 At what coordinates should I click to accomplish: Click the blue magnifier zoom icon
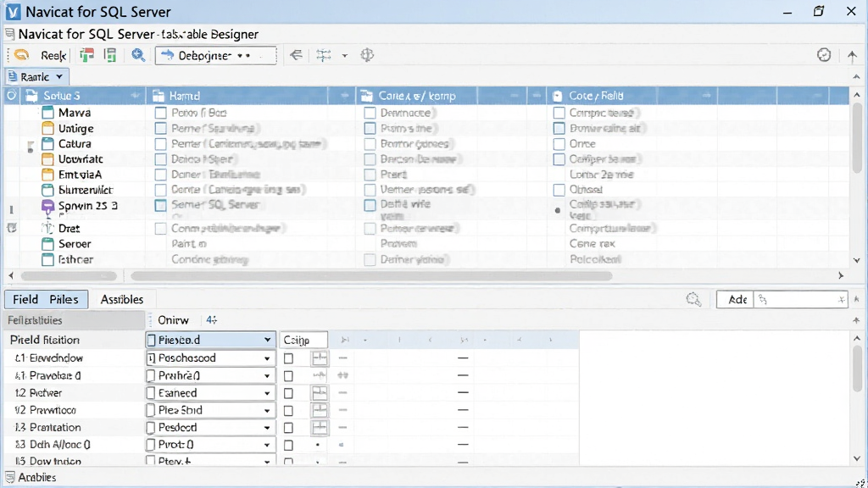tap(138, 55)
